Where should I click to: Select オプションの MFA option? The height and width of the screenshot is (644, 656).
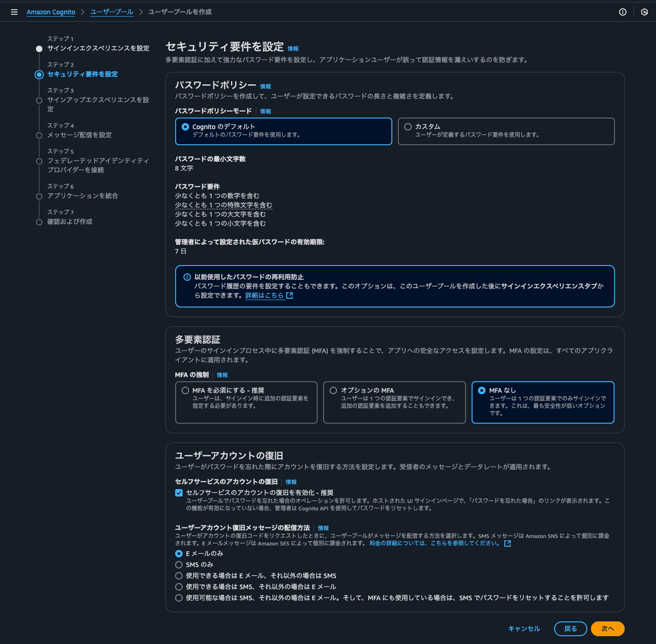(x=395, y=402)
